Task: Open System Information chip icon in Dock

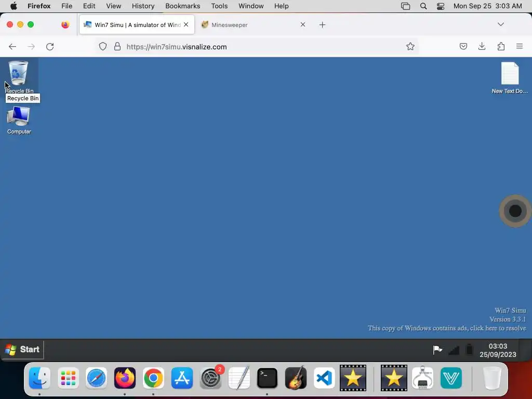Action: click(x=422, y=378)
